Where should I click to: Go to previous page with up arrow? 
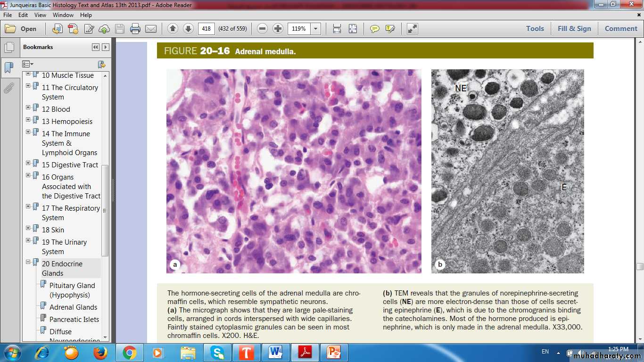click(173, 29)
